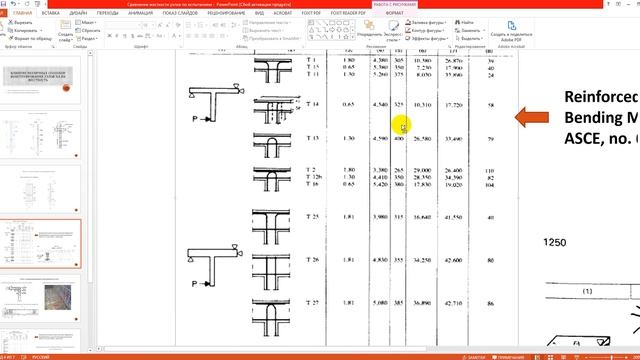Viewport: 640px width, 360px height.
Task: Click Comments (Примечания) in status bar
Action: [508, 357]
